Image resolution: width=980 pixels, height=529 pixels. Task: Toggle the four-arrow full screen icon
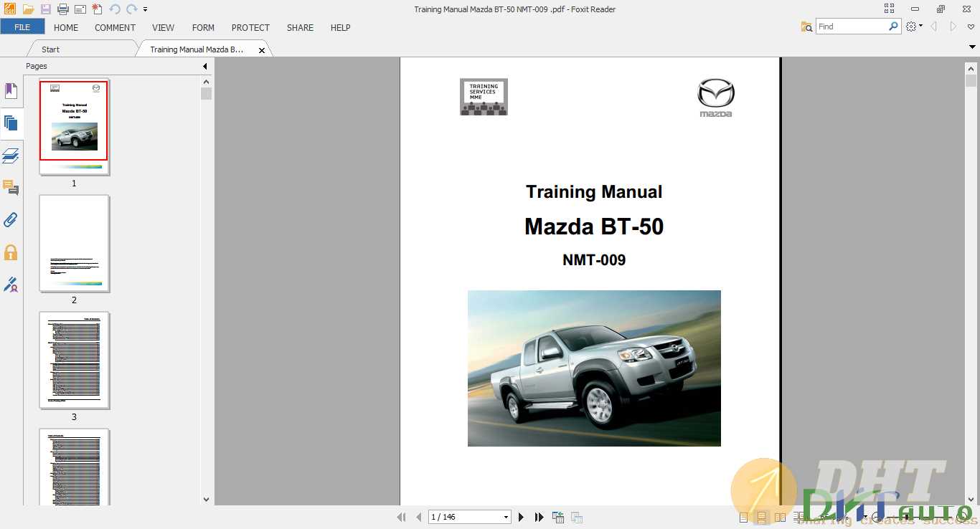coord(890,9)
